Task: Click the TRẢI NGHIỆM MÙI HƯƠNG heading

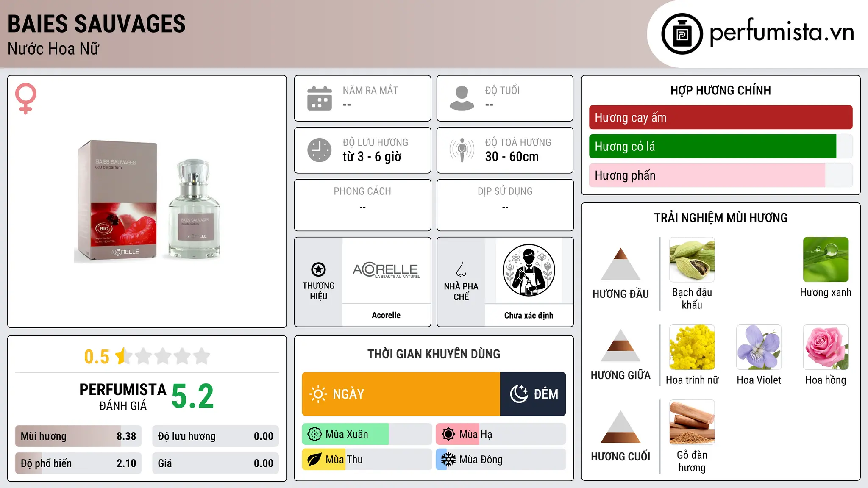Action: pyautogui.click(x=721, y=218)
